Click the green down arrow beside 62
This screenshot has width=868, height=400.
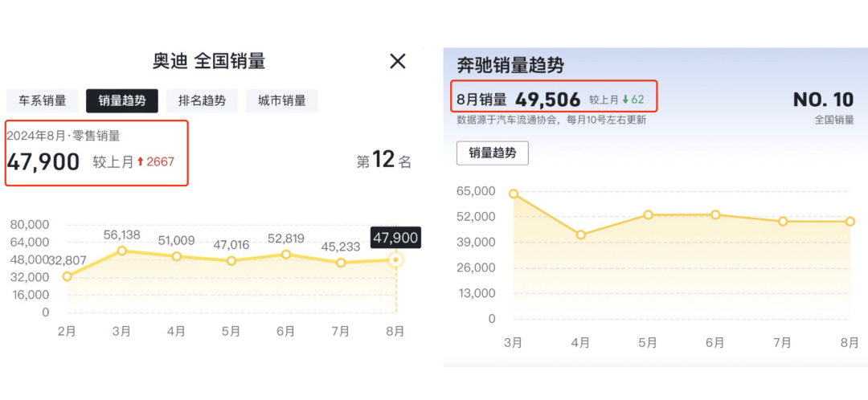(625, 100)
